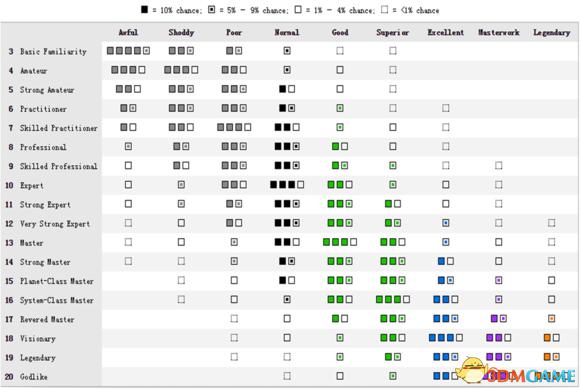
Task: Click the "= <1% chance" legend text
Action: click(x=416, y=10)
